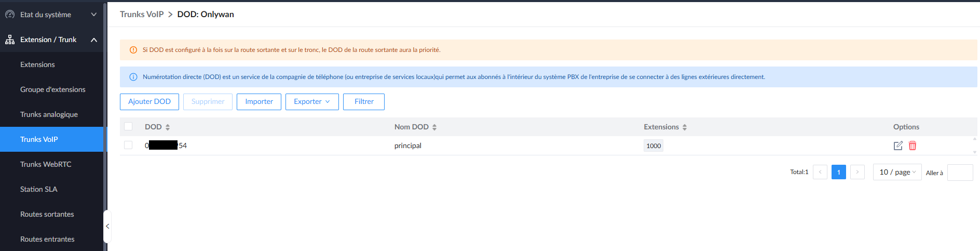Open the Exporter dropdown
The width and height of the screenshot is (980, 251).
click(x=312, y=102)
